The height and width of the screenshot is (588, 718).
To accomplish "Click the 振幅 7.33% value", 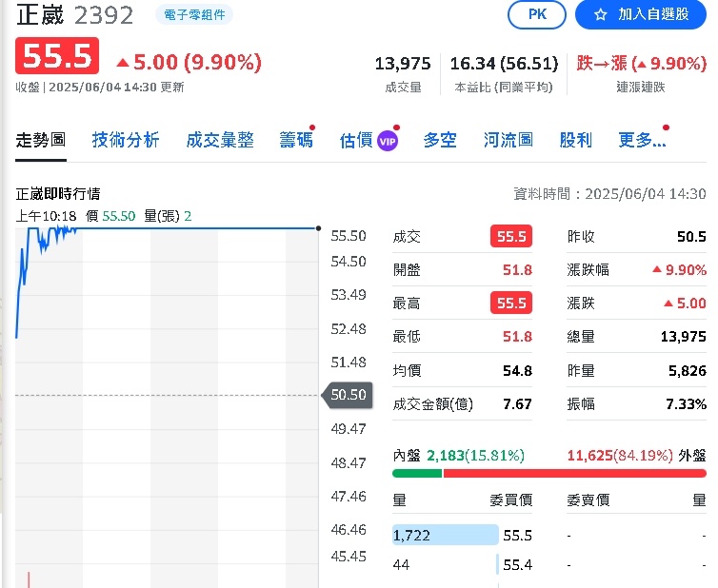I will [686, 404].
